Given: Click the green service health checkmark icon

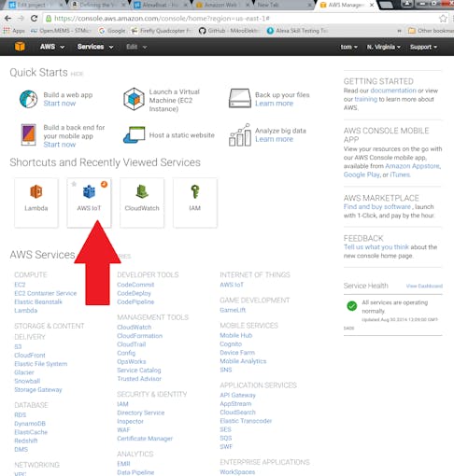Looking at the screenshot, I should pos(352,306).
